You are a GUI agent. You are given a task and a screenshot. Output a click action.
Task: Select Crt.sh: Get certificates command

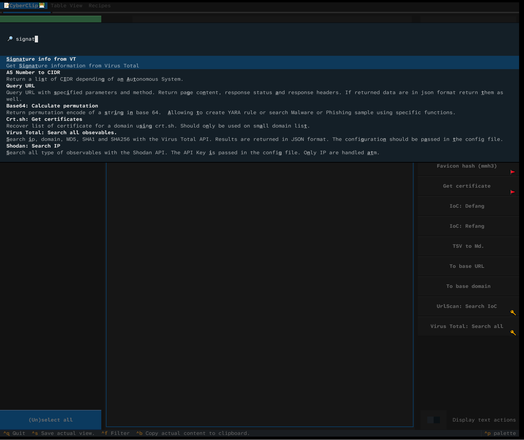click(259, 123)
